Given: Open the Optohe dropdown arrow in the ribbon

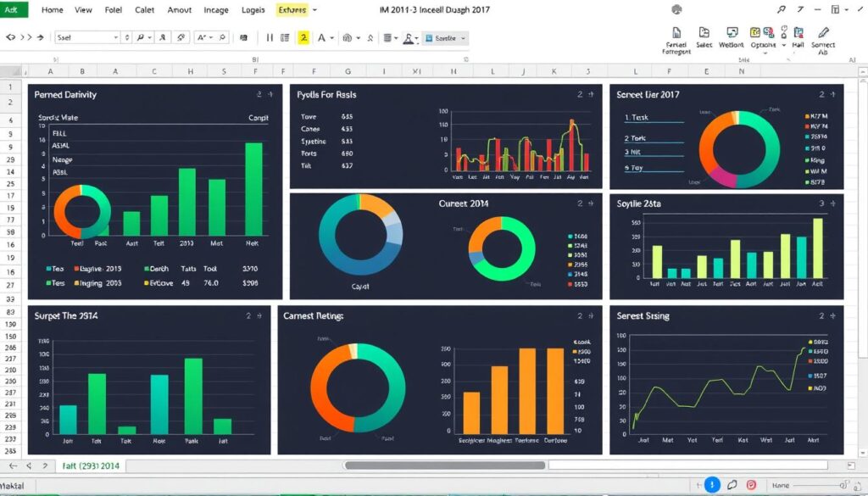Looking at the screenshot, I should [x=784, y=44].
